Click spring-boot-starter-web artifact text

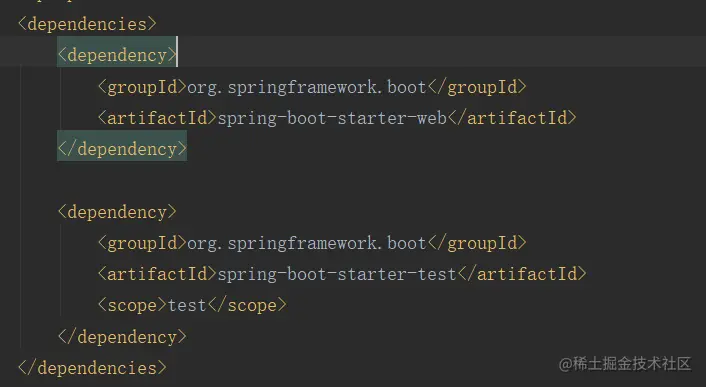(x=332, y=118)
